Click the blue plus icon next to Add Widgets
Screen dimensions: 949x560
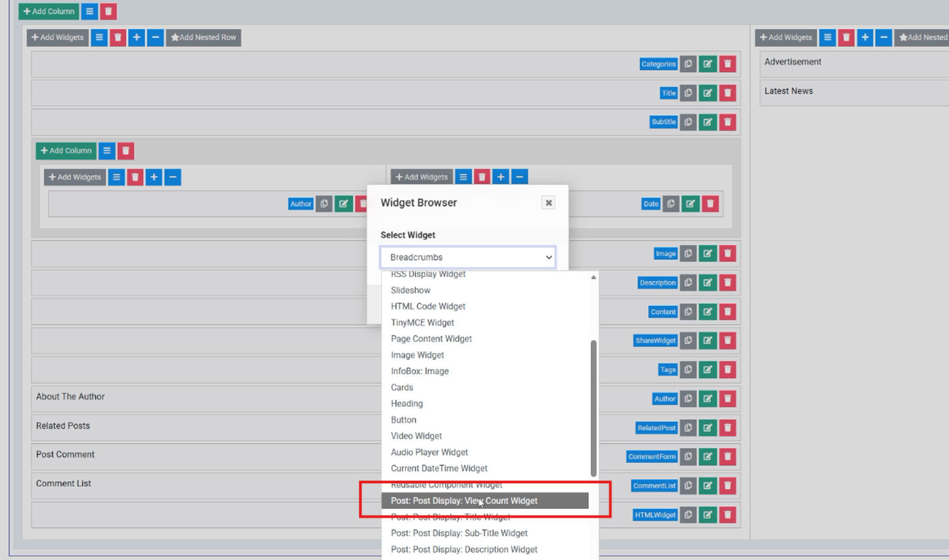pos(136,37)
